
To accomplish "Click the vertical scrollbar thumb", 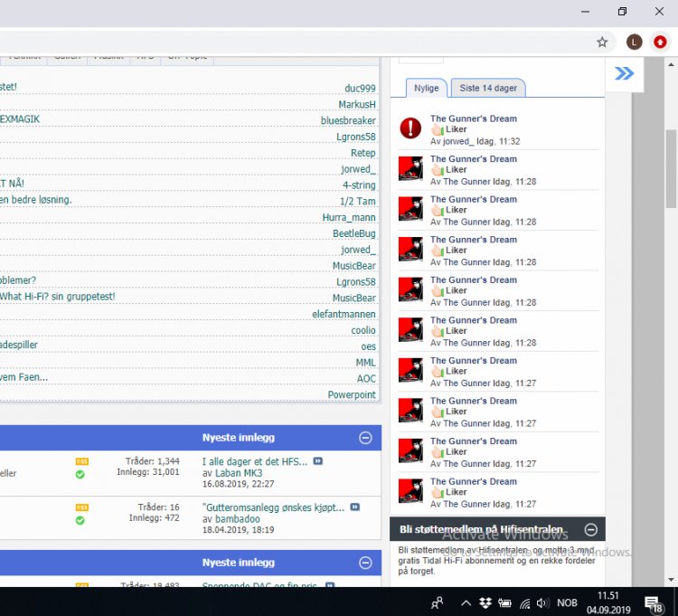I will tap(671, 169).
